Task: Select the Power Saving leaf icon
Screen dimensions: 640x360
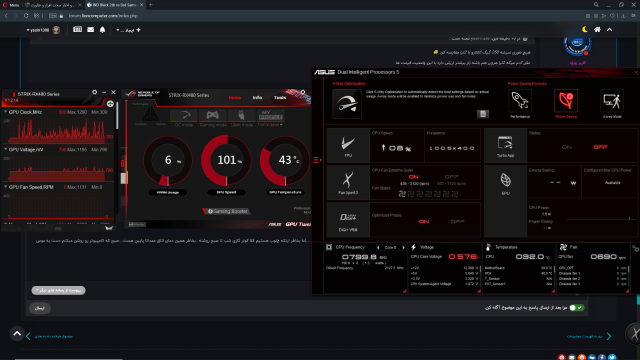Action: pos(566,101)
